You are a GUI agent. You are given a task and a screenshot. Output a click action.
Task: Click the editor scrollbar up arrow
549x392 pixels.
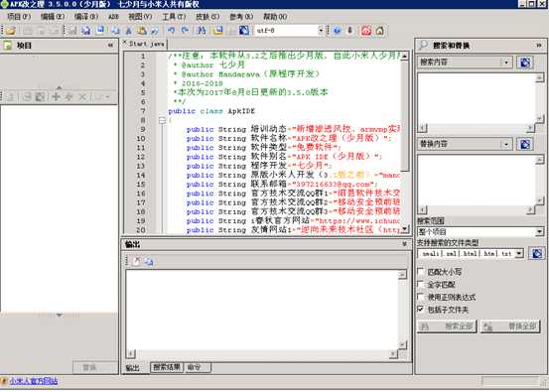click(404, 56)
